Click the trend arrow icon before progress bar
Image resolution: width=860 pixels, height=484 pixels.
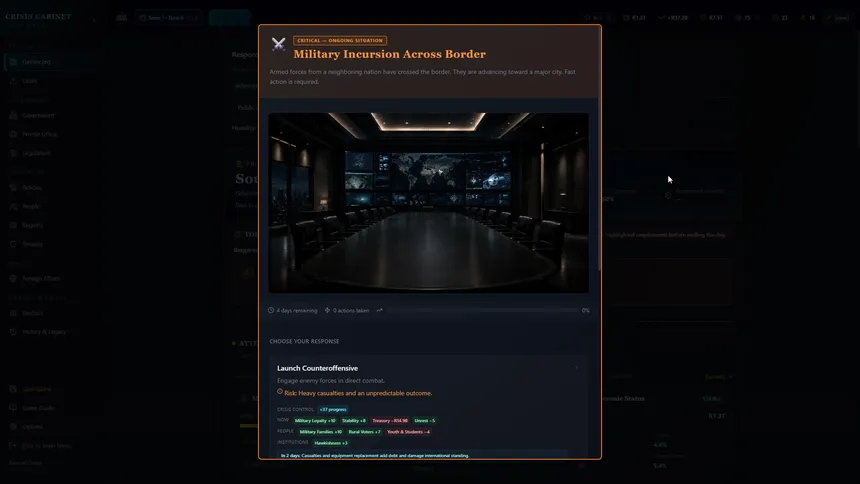coord(380,311)
